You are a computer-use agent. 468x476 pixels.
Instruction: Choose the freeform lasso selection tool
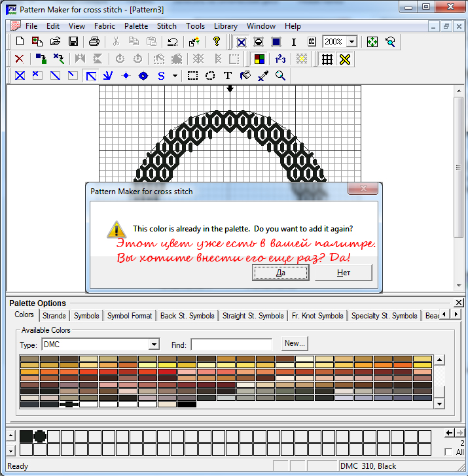[210, 76]
